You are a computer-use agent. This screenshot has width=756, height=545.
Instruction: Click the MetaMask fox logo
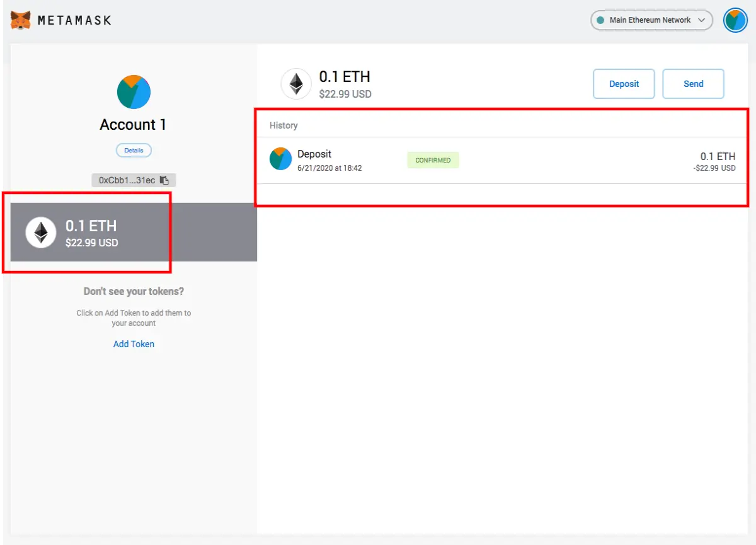(21, 20)
